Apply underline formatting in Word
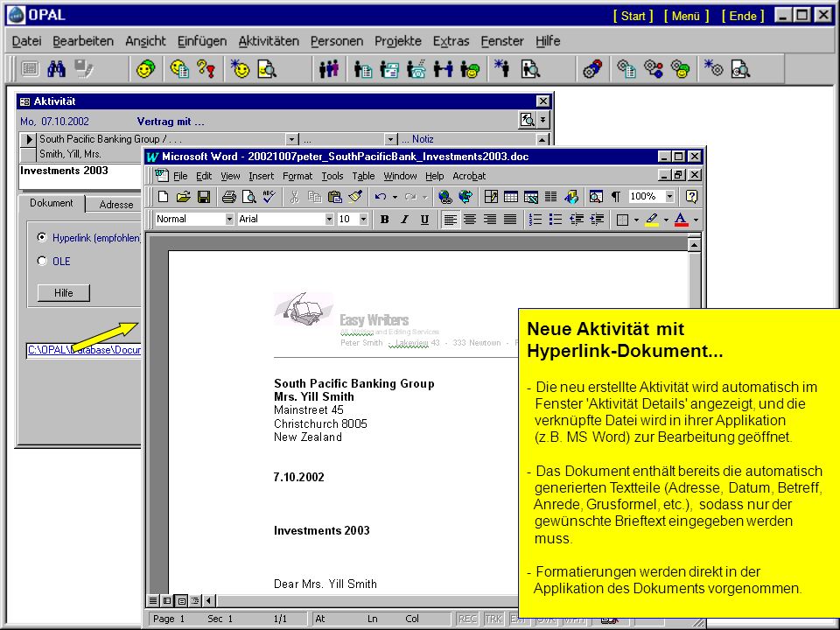Viewport: 840px width, 630px height. [424, 219]
